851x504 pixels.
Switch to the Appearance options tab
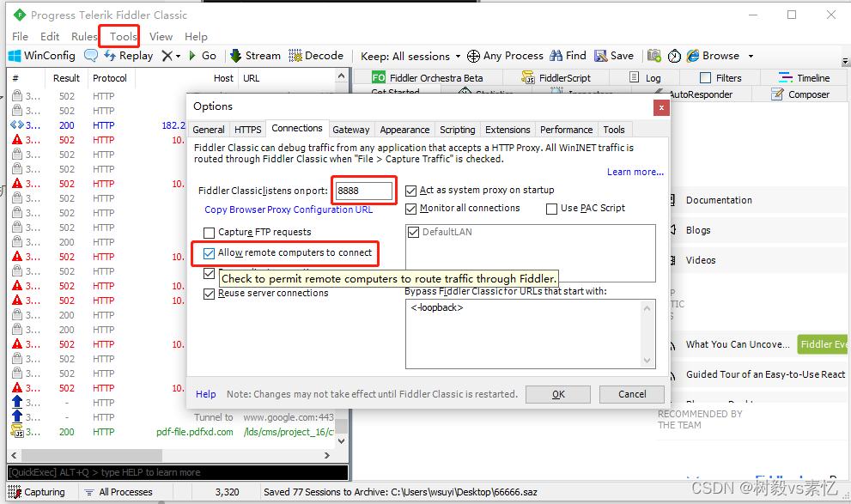[x=404, y=130]
